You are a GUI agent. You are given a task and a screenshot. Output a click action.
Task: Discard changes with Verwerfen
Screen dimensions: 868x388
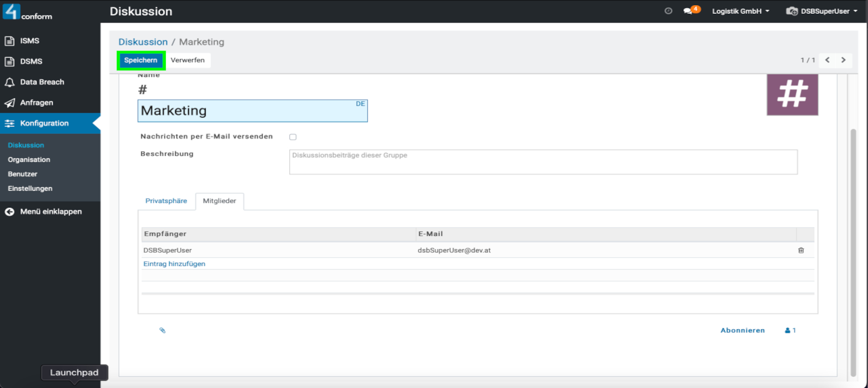(x=188, y=60)
